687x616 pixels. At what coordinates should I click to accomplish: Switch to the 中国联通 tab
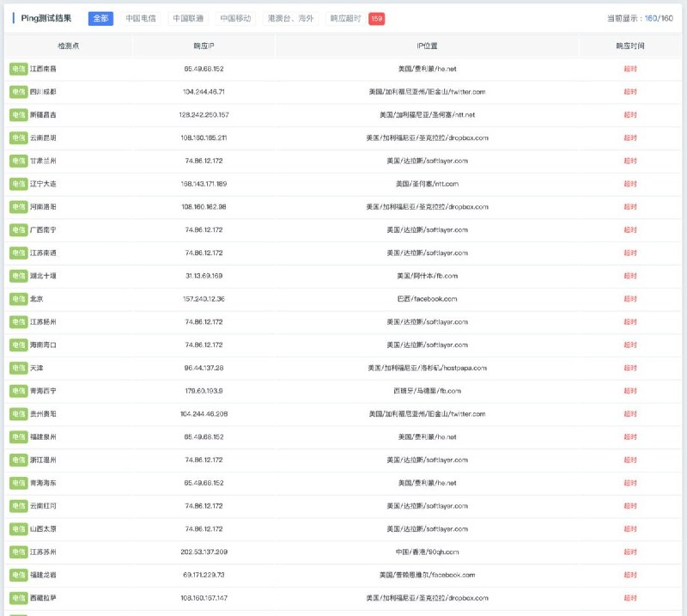coord(188,18)
